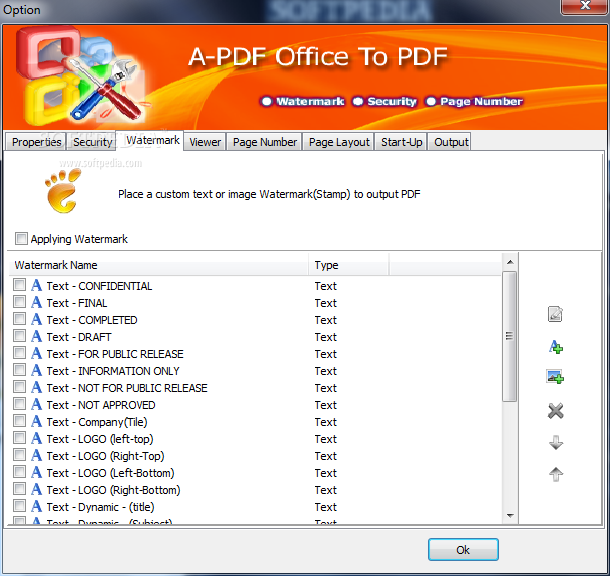This screenshot has width=610, height=576.
Task: Click the A icon beside CONFIDENTIAL
Action: 36,285
